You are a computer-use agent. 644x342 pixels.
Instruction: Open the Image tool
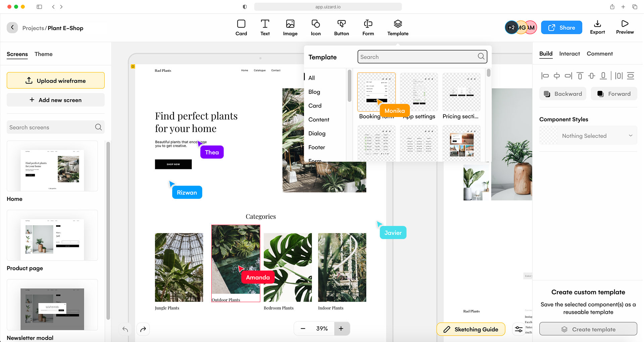[290, 27]
